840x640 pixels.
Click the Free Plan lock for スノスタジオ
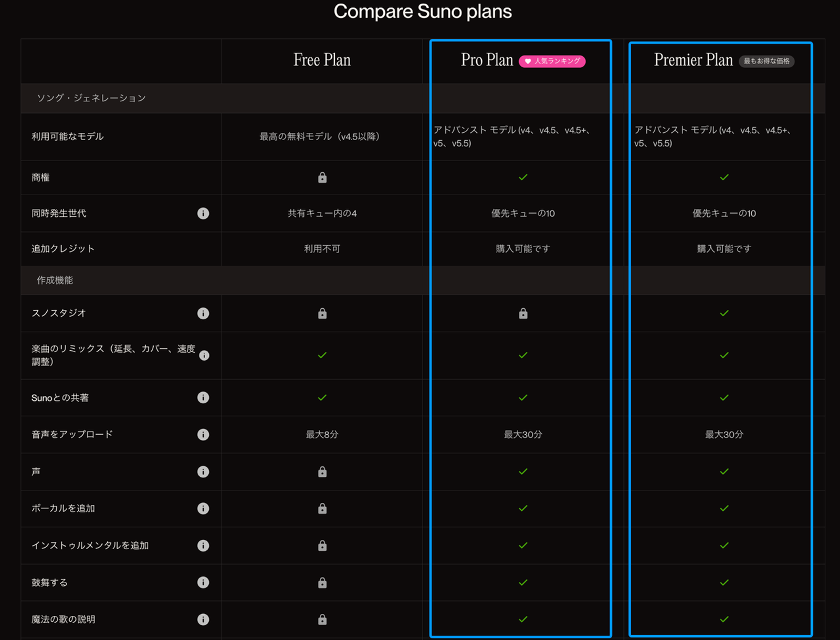[x=322, y=313]
